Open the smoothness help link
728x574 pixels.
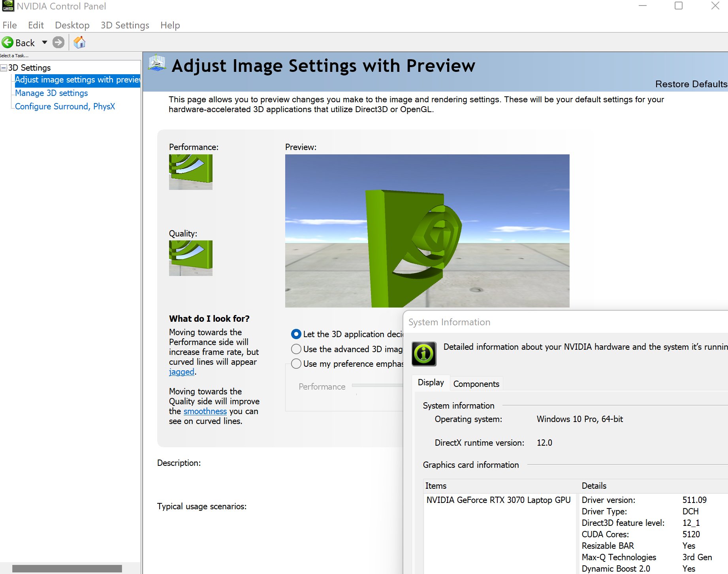205,411
